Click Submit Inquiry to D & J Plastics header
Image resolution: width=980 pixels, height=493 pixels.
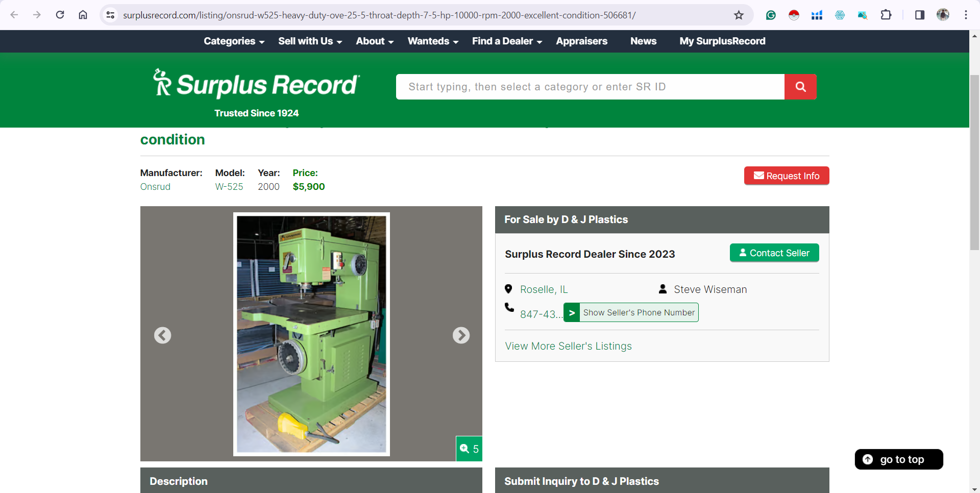[x=662, y=480]
